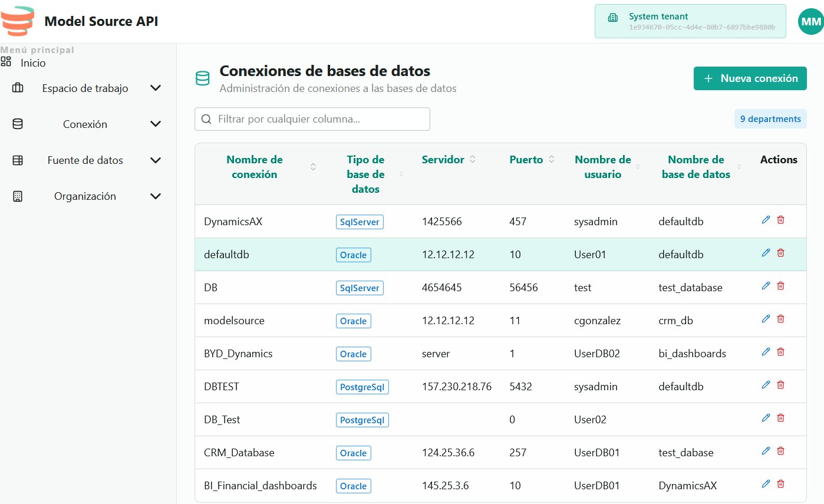Click the Oracle tag in modelsource row
Image resolution: width=824 pixels, height=504 pixels.
pyautogui.click(x=353, y=321)
